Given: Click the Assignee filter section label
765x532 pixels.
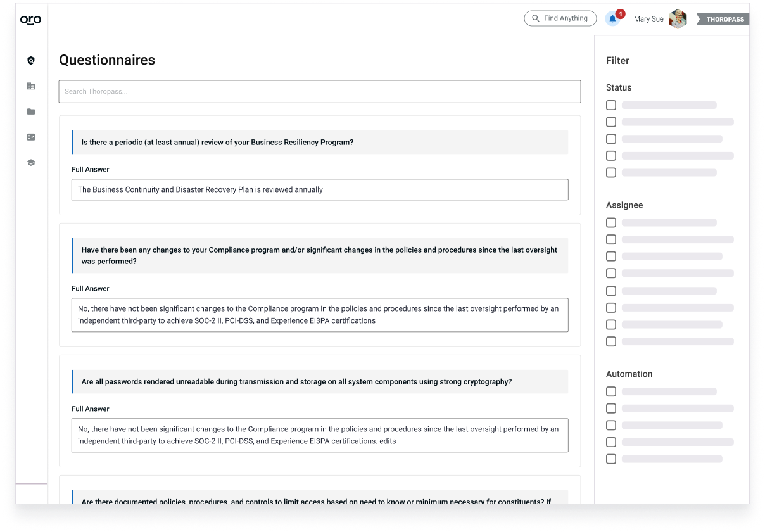Looking at the screenshot, I should [x=624, y=205].
